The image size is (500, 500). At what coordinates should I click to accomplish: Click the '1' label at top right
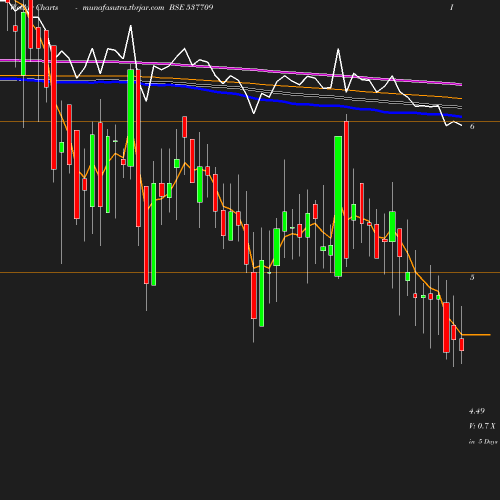point(452,7)
